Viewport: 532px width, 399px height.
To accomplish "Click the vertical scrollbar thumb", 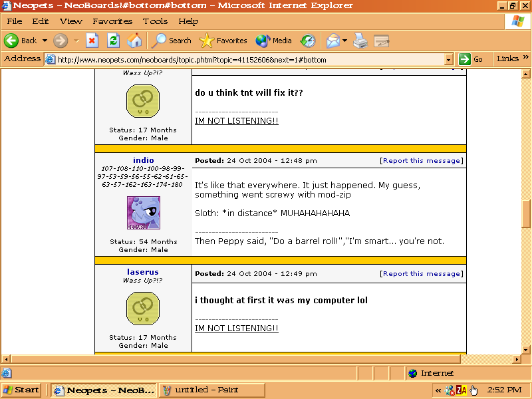I will coord(526,214).
